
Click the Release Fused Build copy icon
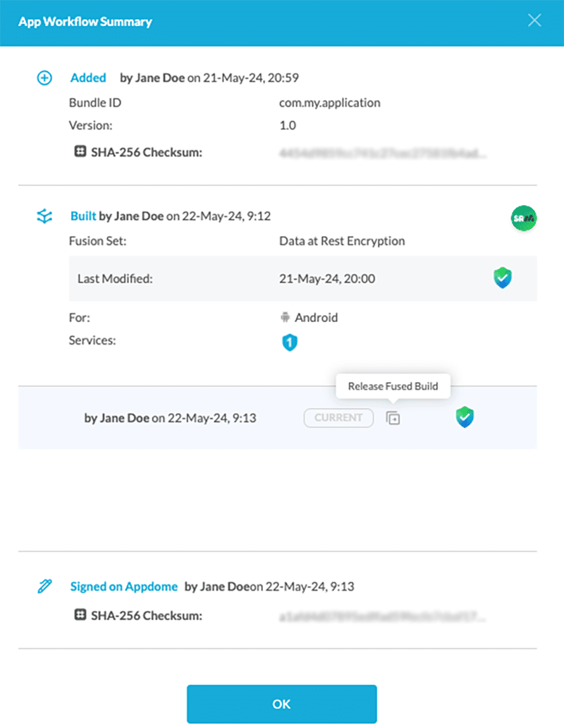pos(393,418)
